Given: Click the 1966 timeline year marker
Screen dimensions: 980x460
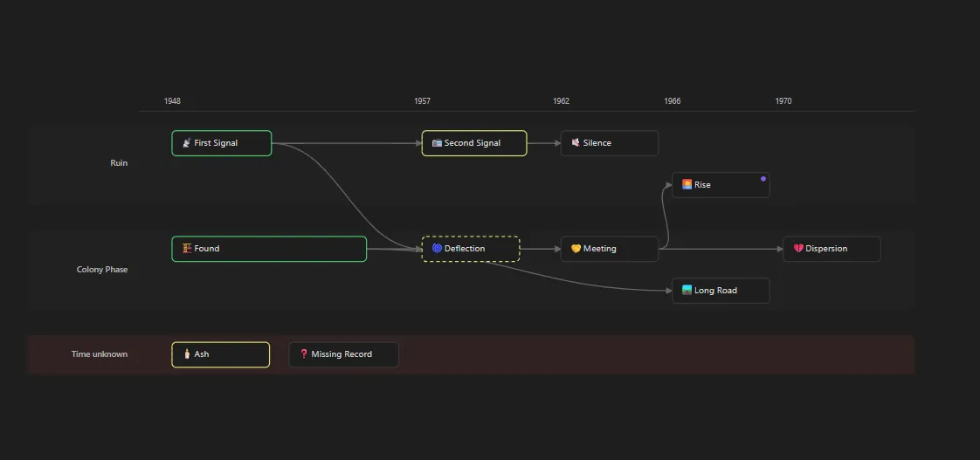Looking at the screenshot, I should pyautogui.click(x=673, y=100).
